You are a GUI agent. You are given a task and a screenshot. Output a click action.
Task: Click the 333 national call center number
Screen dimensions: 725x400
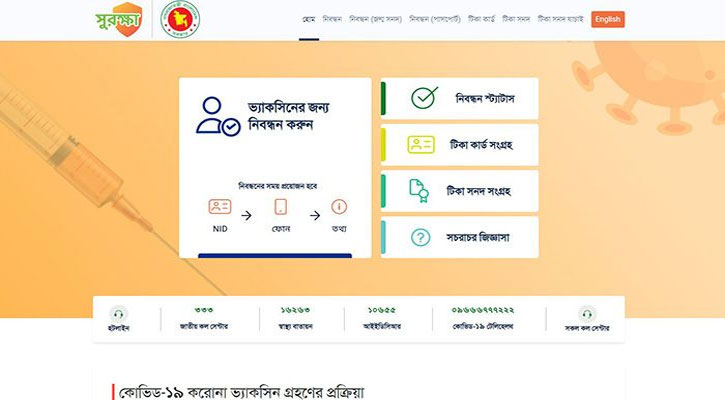coord(204,310)
